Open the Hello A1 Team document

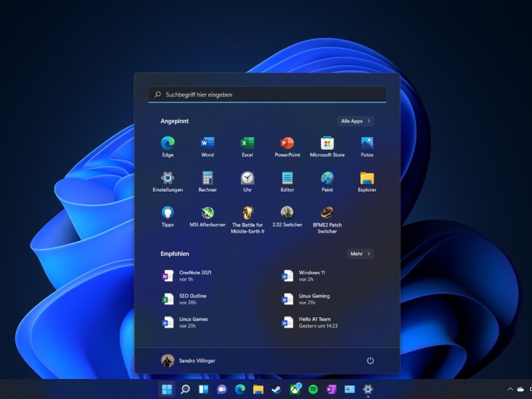[310, 323]
